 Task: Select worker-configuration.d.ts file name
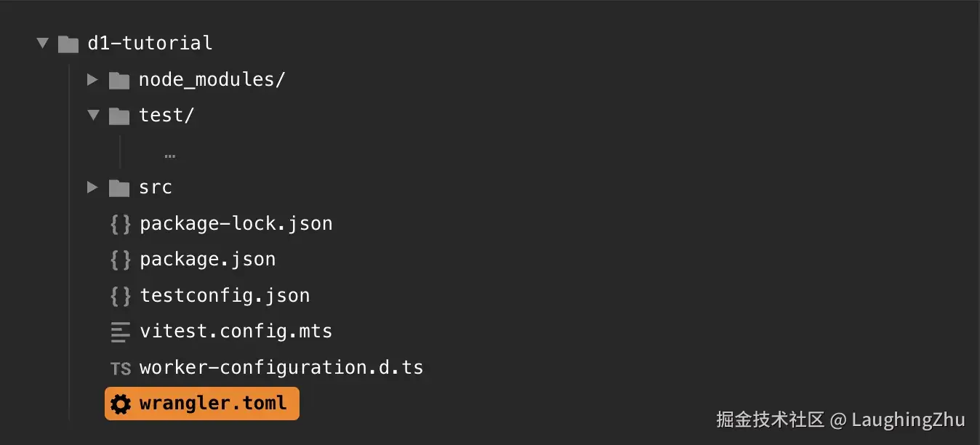tap(281, 368)
